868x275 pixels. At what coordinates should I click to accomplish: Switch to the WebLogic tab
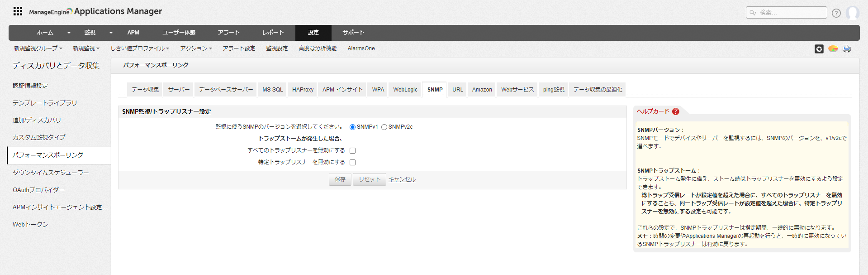click(405, 90)
